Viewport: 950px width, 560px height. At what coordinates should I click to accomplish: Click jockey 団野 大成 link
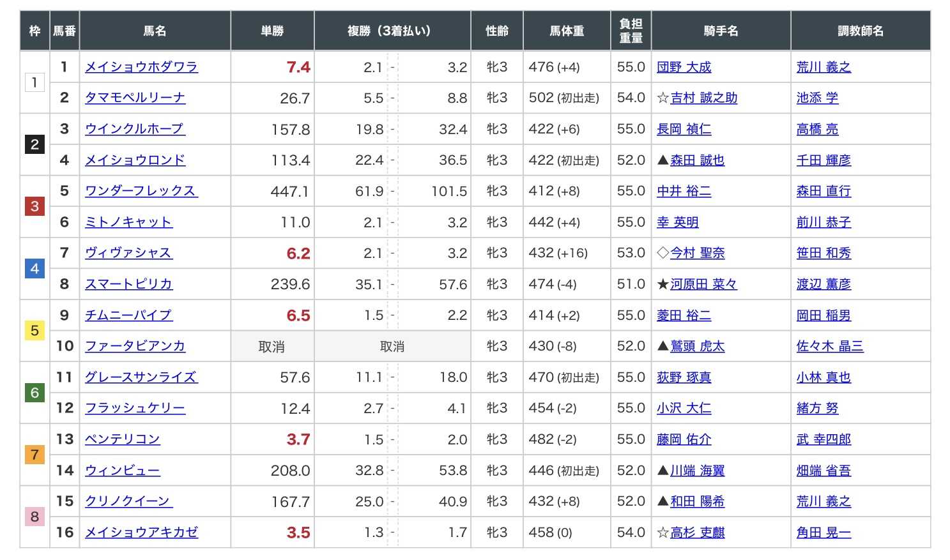pos(684,67)
